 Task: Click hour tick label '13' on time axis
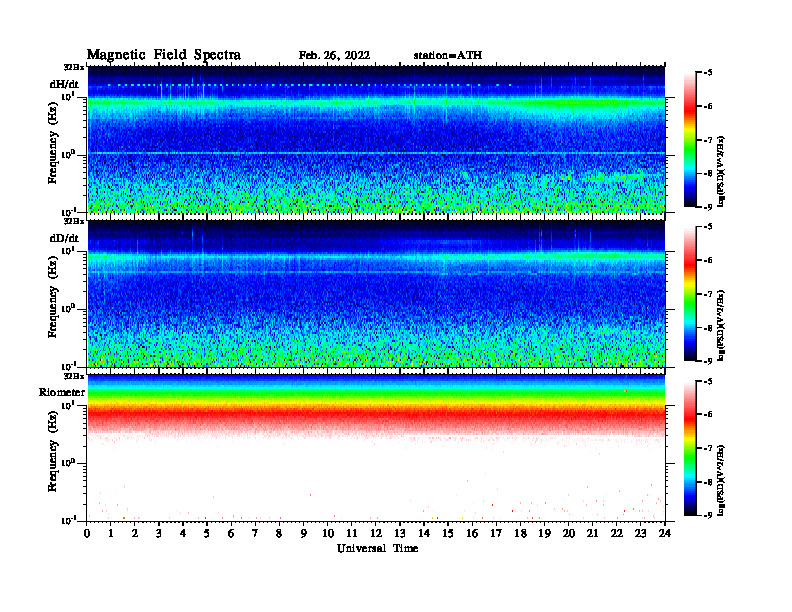400,533
